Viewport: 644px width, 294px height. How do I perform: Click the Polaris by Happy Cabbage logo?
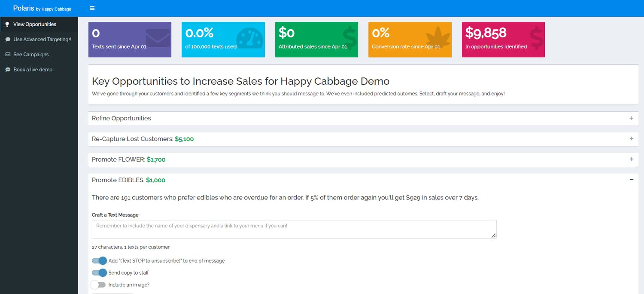pos(42,8)
